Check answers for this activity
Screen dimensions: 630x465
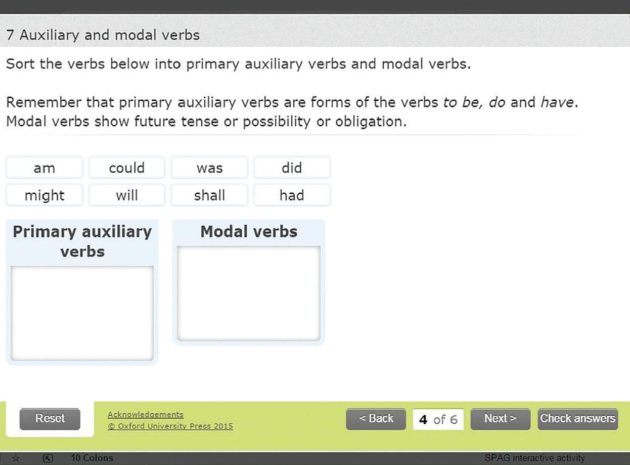click(578, 419)
